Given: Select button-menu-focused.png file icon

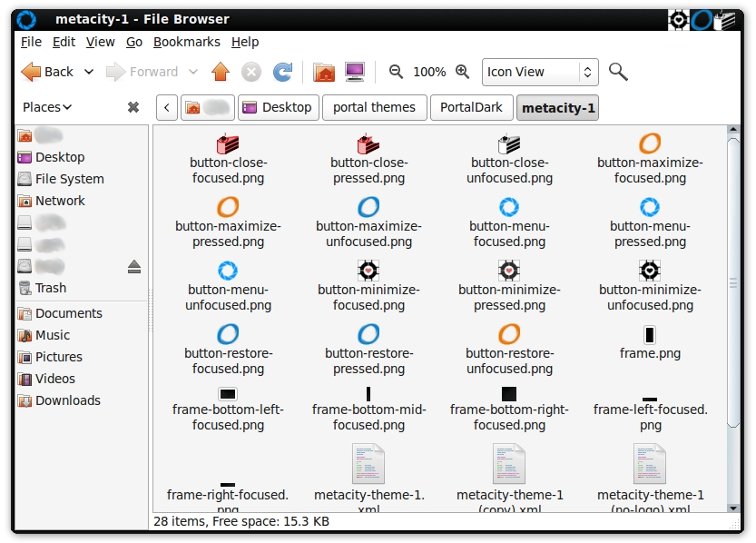Looking at the screenshot, I should 509,207.
